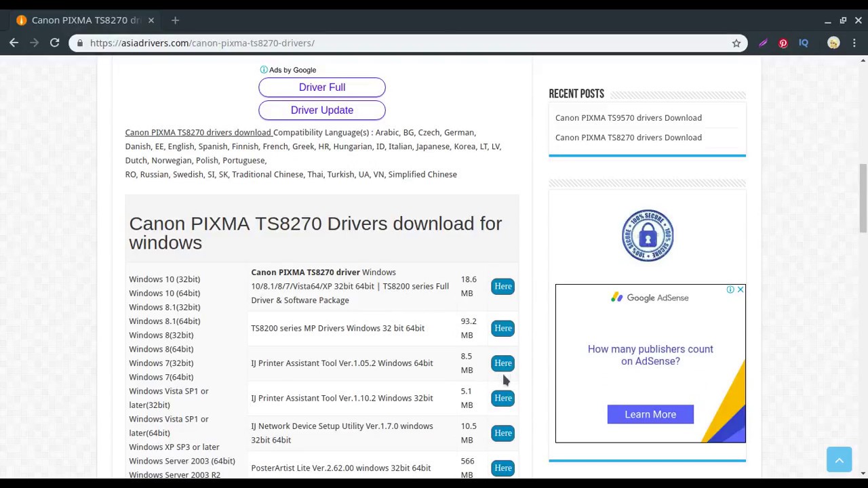868x488 pixels.
Task: Download IJ Printer Assistant Tool Ver.1.05.2
Action: tap(503, 363)
